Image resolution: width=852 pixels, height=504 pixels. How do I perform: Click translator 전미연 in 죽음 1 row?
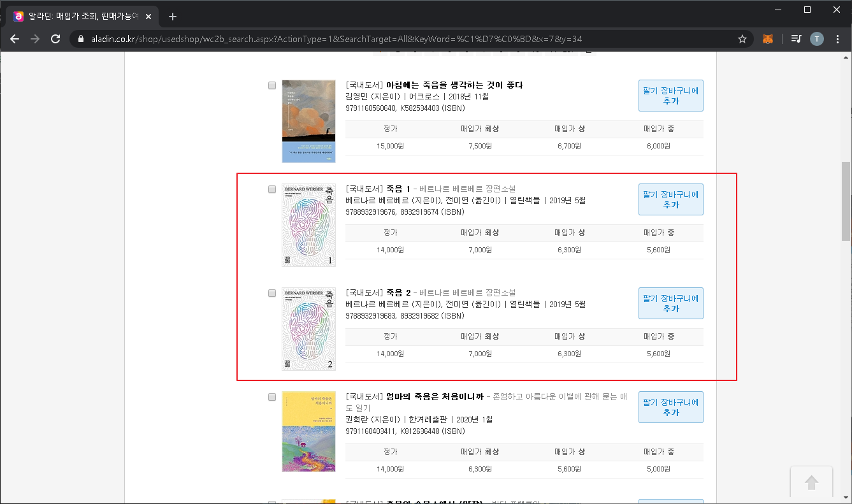[x=458, y=200]
